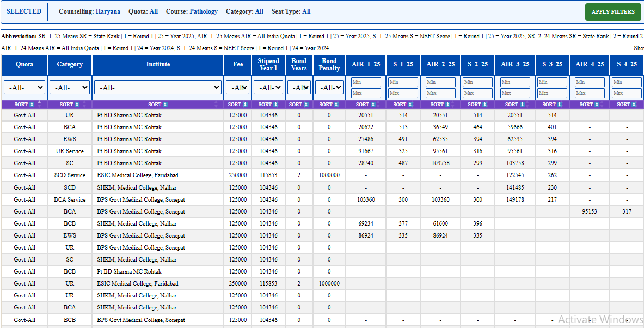The image size is (644, 328).
Task: Sort by Stipend Year 1
Action: 268,105
